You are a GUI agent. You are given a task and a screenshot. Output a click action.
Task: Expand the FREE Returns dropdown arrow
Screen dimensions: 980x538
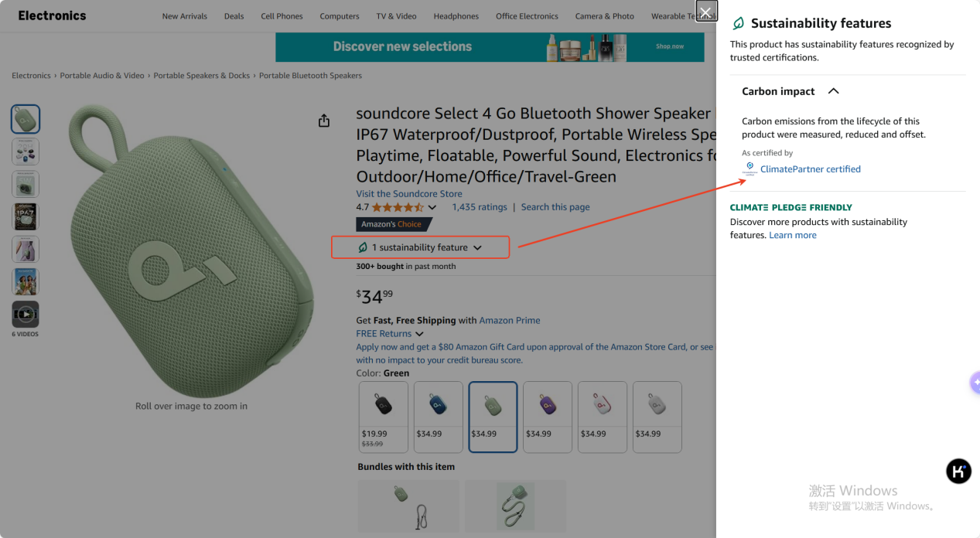[x=419, y=334]
